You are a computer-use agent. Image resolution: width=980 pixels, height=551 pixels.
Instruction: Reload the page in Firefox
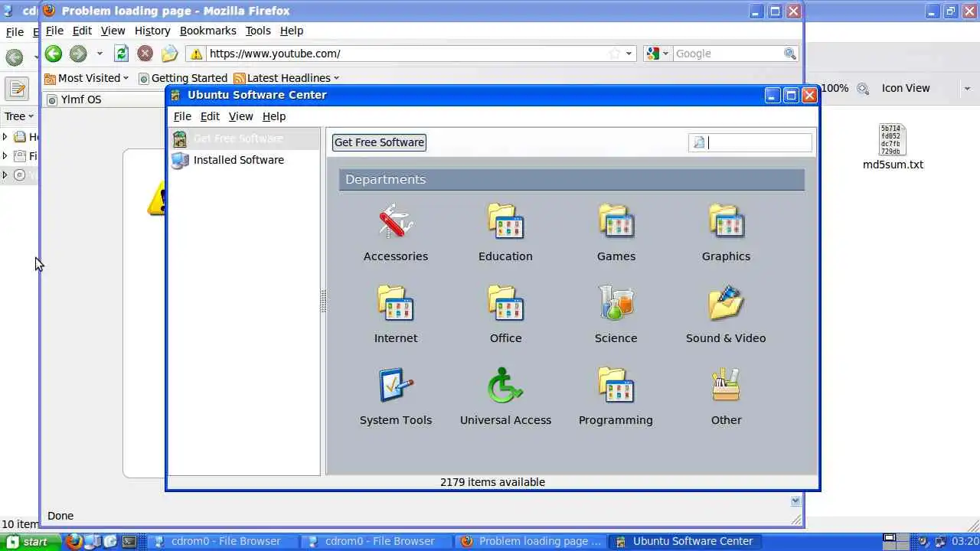click(121, 54)
